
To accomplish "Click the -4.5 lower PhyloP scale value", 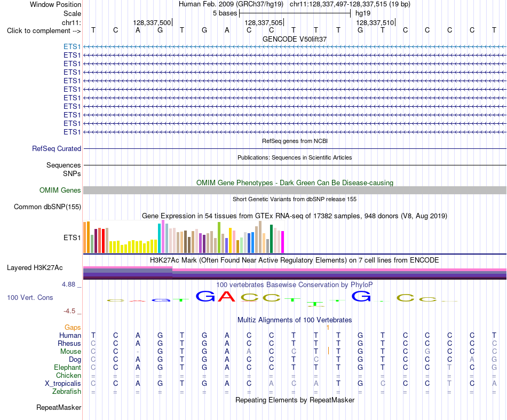I will 69,311.
